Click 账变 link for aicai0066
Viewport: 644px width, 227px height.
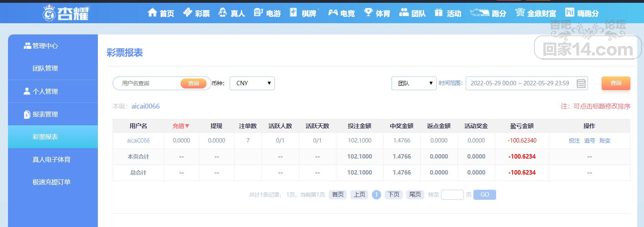tap(605, 141)
